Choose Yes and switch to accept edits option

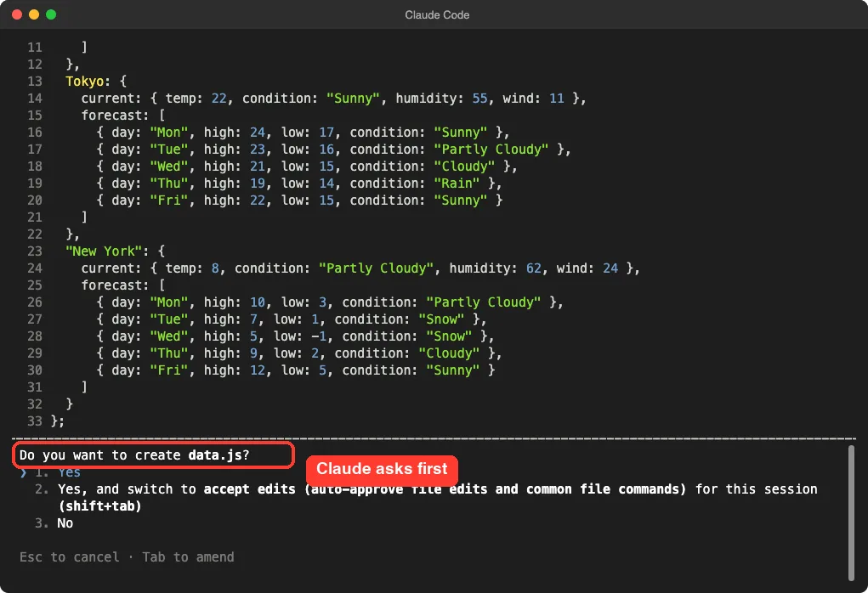click(x=426, y=497)
